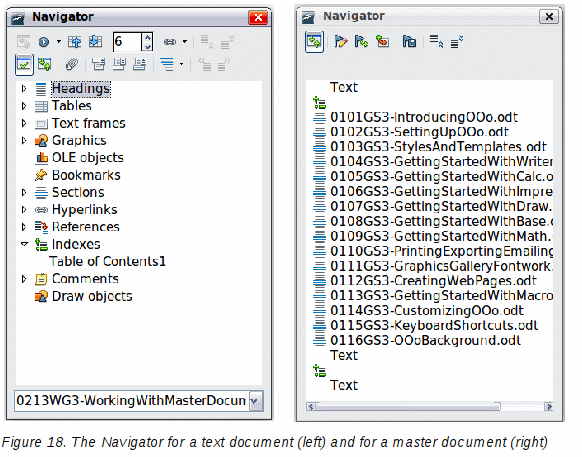582x457 pixels.
Task: Go to previous page using up-arrow page icon
Action: [74, 42]
